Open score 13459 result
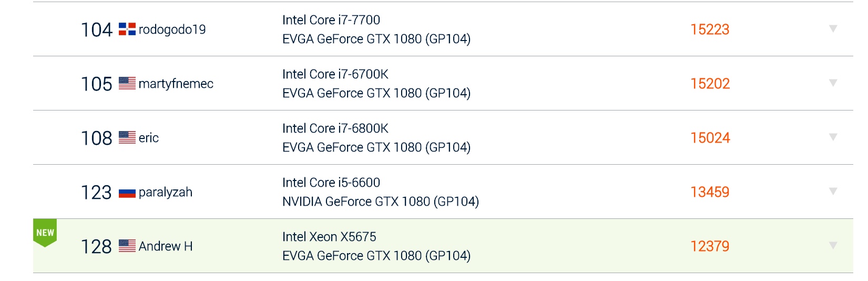The height and width of the screenshot is (281, 868). point(710,192)
